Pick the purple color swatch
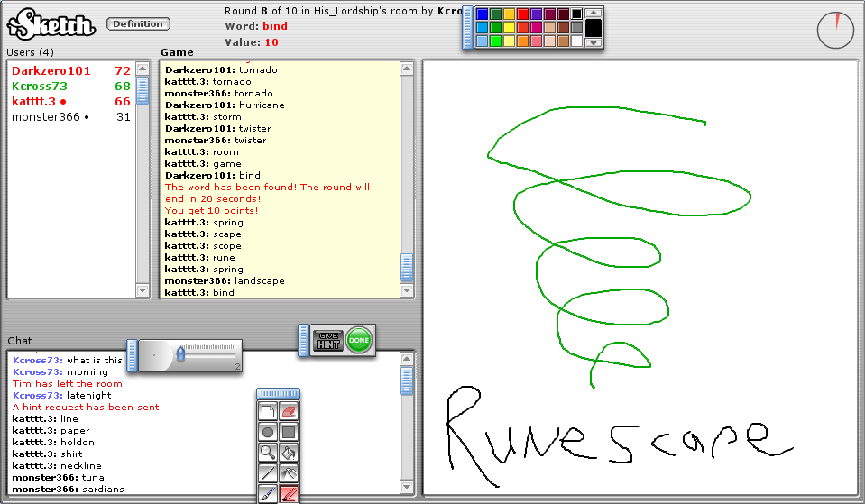The height and width of the screenshot is (504, 865). [536, 14]
